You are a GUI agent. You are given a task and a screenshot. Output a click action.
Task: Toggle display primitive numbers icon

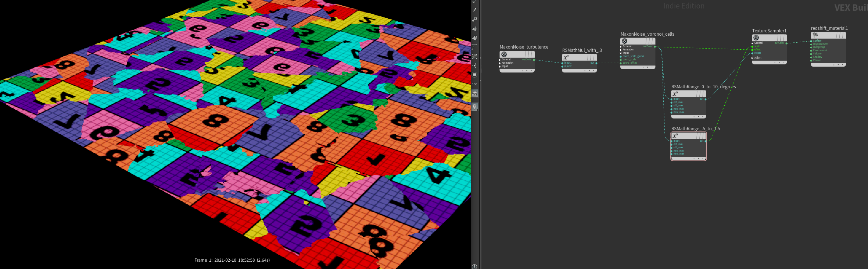474,38
